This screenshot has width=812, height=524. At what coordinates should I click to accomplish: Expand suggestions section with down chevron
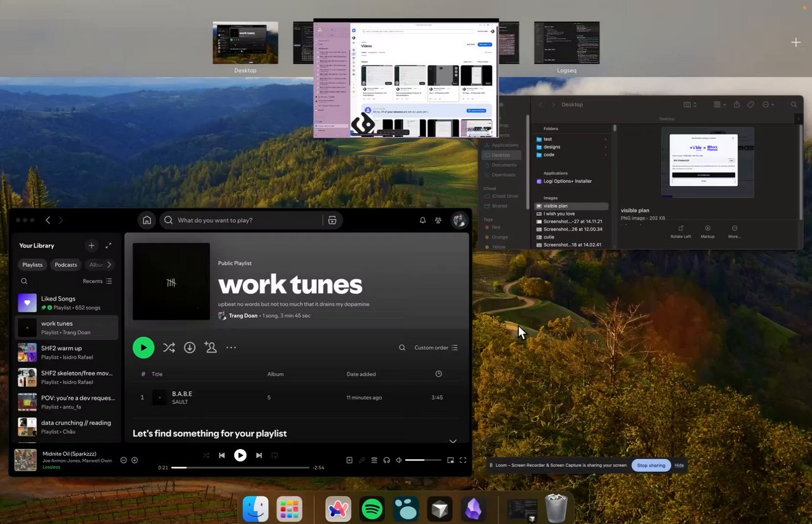tap(453, 441)
